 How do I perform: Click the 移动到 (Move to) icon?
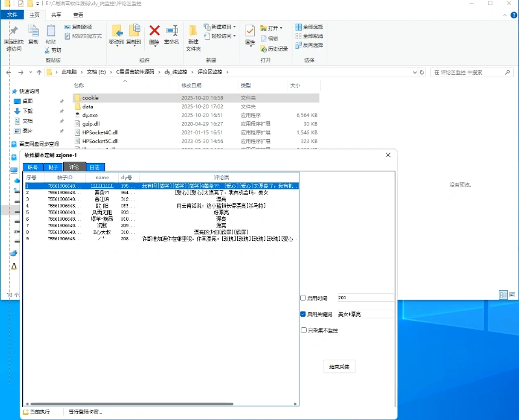coord(116,32)
